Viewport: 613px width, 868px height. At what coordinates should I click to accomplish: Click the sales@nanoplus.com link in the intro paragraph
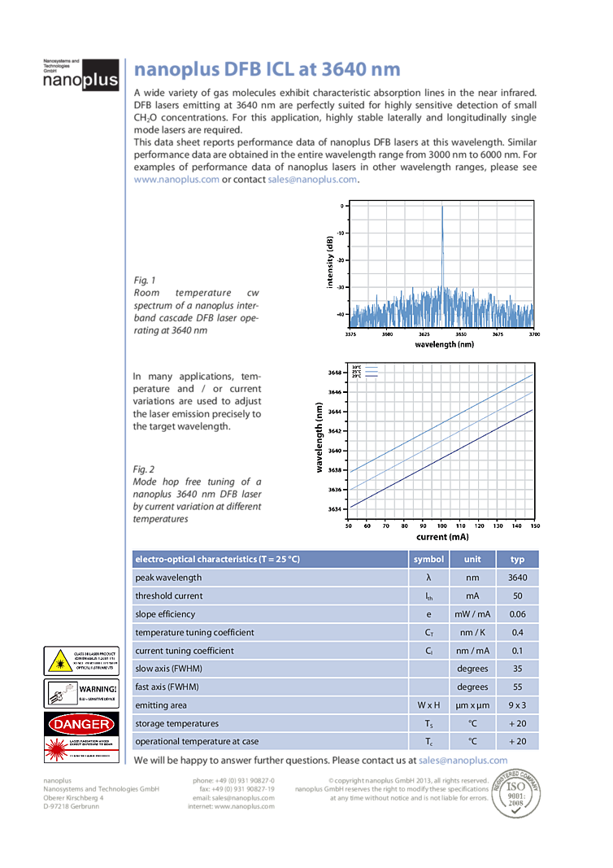[311, 180]
